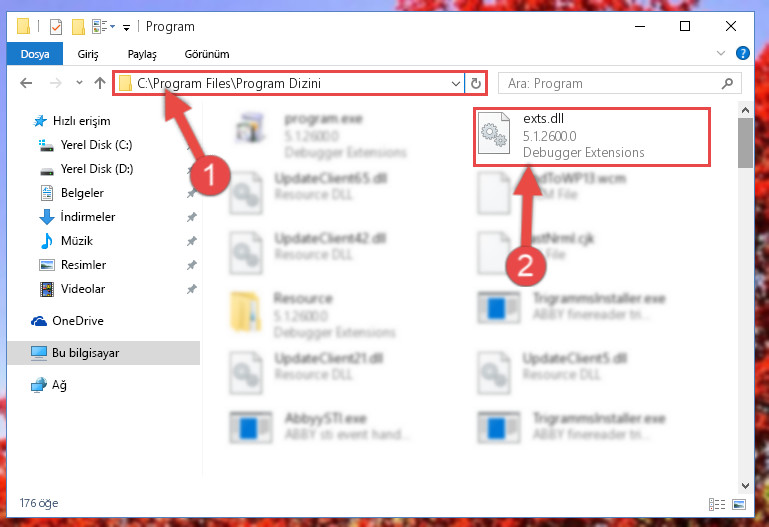The height and width of the screenshot is (527, 769).
Task: Click the vertical scrollbar down arrow
Action: point(745,485)
